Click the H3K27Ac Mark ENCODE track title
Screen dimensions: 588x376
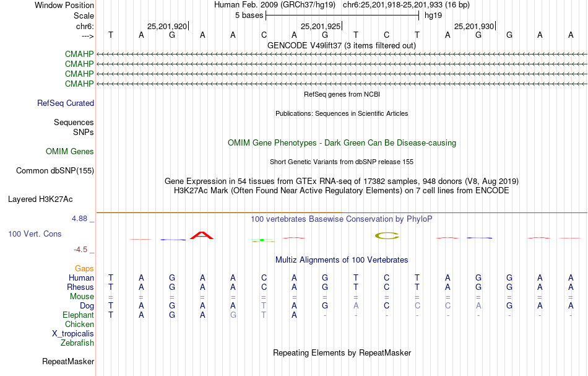pyautogui.click(x=342, y=191)
